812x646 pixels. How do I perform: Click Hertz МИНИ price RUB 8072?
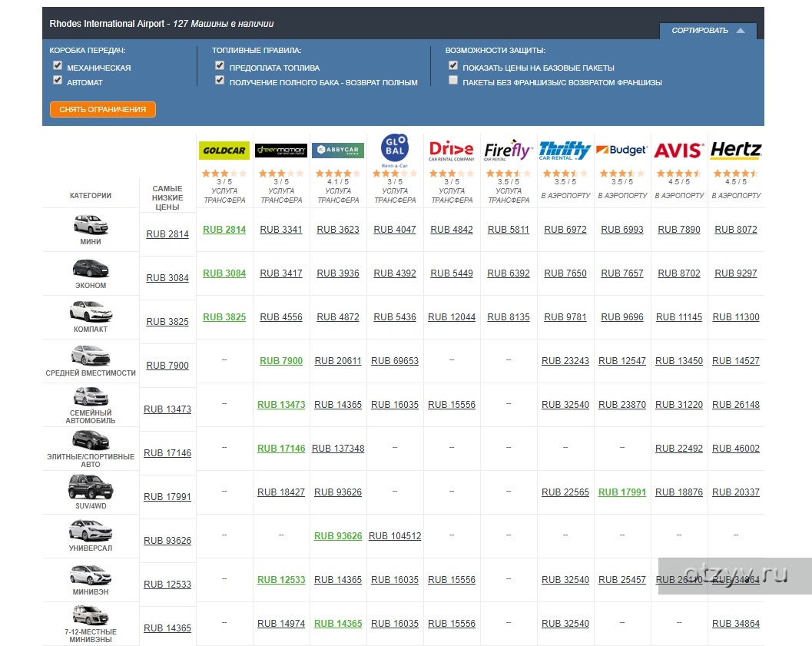coord(736,230)
